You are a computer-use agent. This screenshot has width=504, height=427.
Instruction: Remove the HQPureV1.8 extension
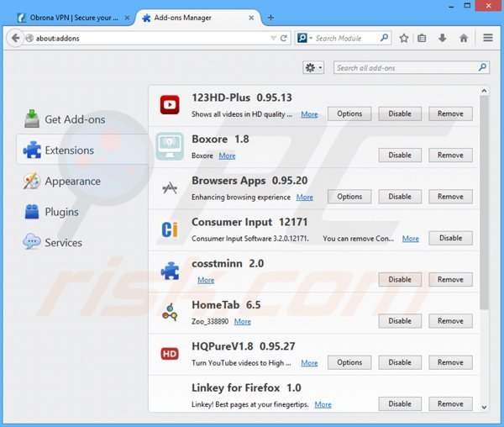(450, 362)
